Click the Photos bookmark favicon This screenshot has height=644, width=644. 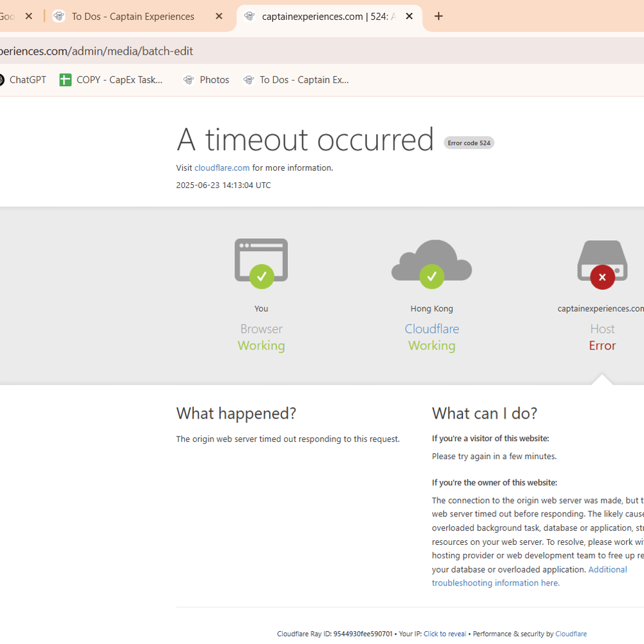pyautogui.click(x=189, y=80)
